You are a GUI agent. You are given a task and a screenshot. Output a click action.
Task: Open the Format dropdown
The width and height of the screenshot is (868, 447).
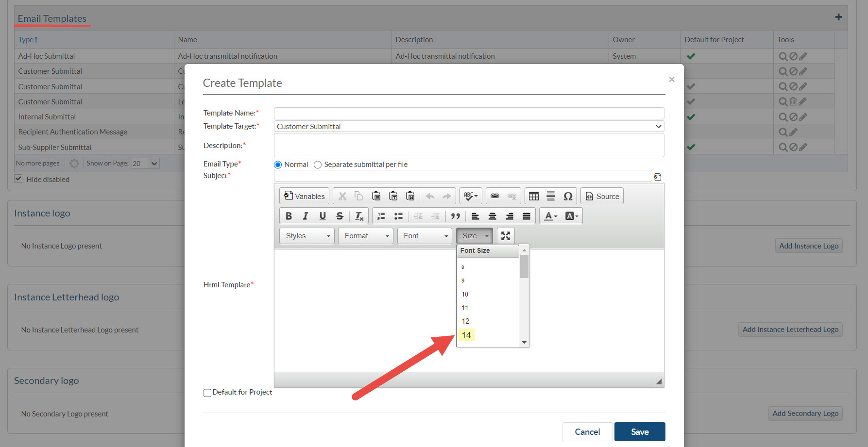[x=366, y=236]
